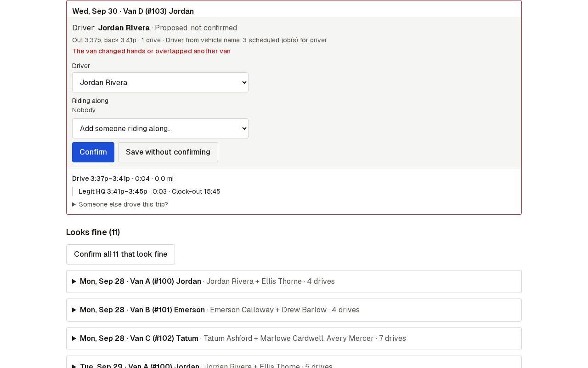Confirm all 11 that look fine

point(120,254)
